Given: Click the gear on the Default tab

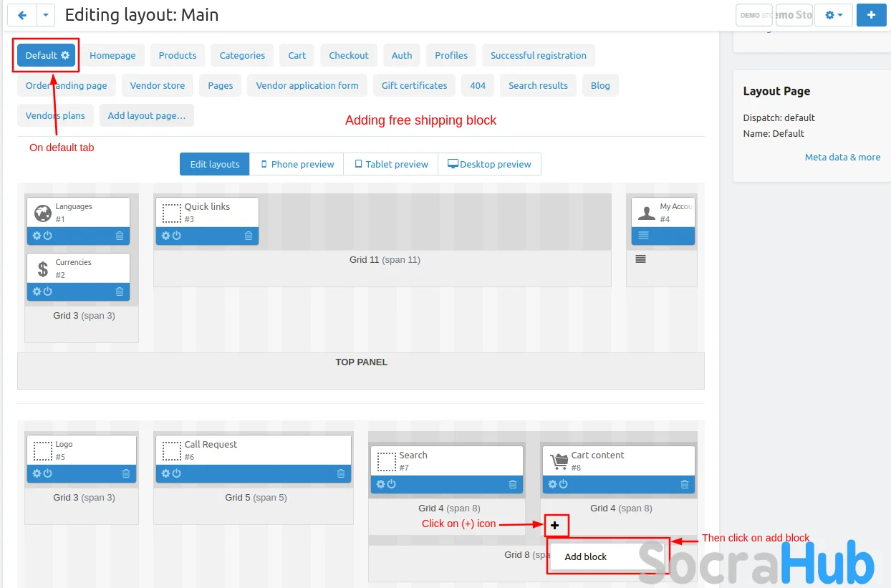Looking at the screenshot, I should point(65,55).
